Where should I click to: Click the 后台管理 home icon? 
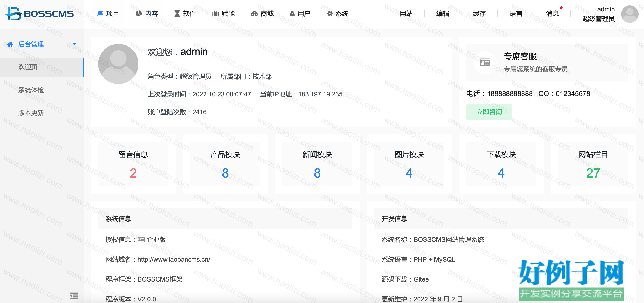(x=10, y=45)
